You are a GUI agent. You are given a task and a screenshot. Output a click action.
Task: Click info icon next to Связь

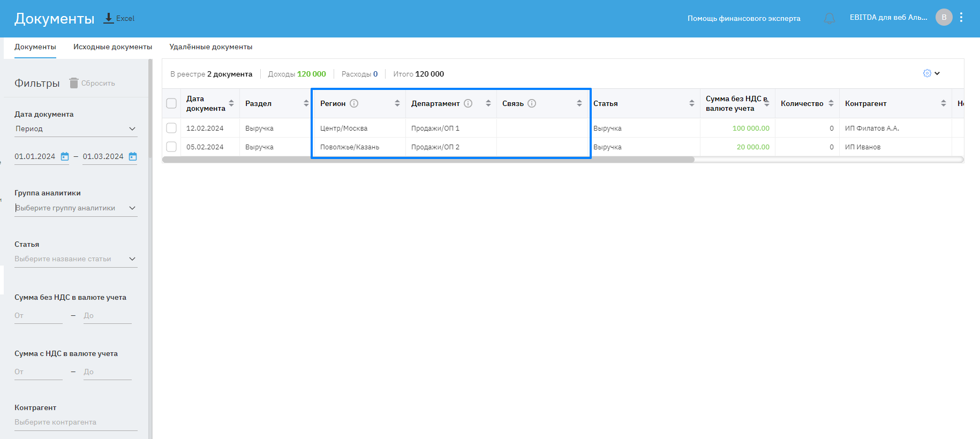coord(532,103)
